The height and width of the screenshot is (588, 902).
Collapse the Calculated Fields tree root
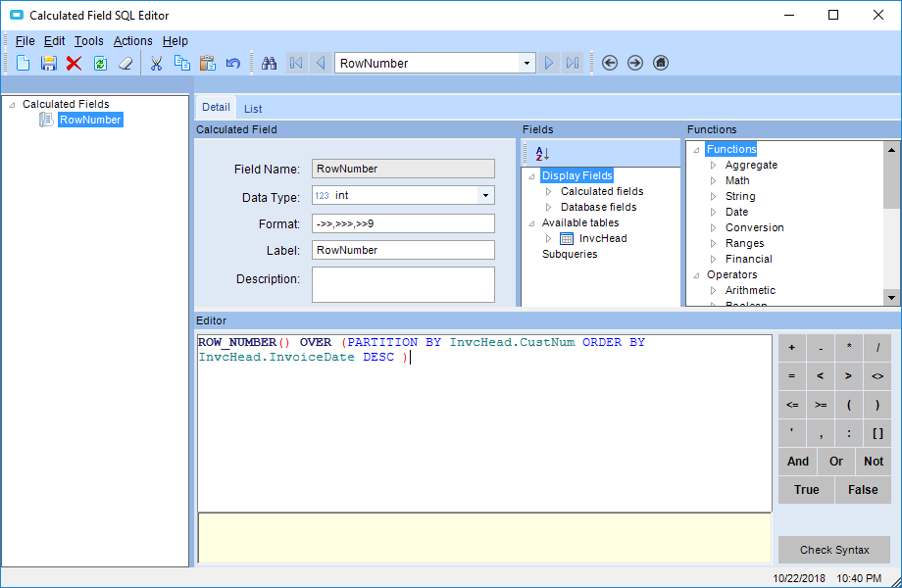click(12, 105)
